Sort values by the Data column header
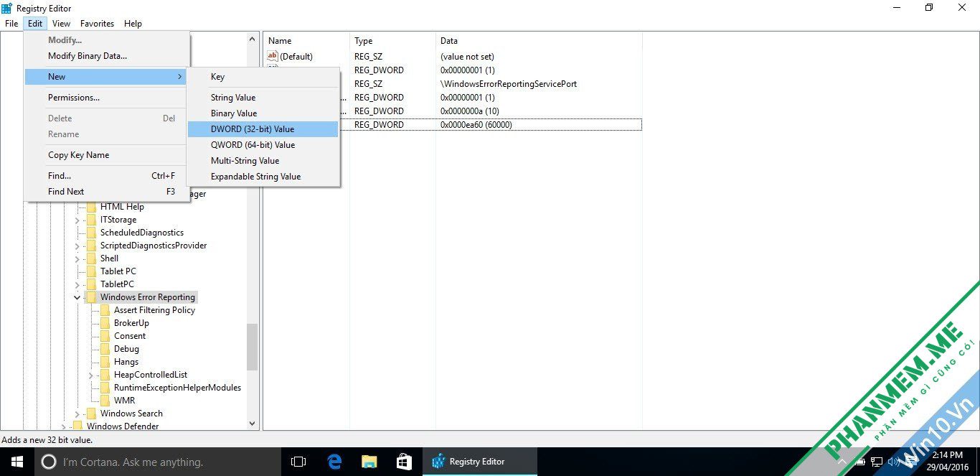The image size is (980, 476). click(x=539, y=41)
